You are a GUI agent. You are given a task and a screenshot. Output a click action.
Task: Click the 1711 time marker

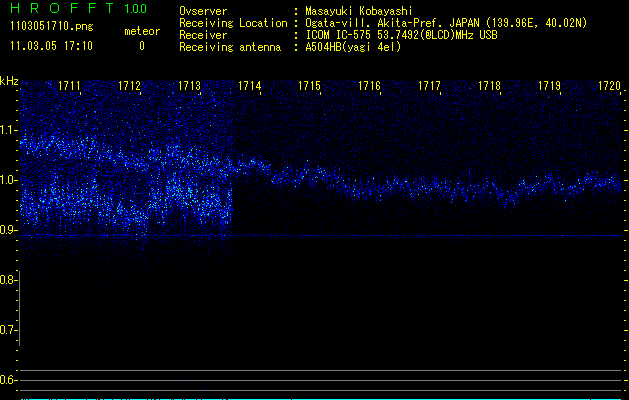tap(70, 87)
